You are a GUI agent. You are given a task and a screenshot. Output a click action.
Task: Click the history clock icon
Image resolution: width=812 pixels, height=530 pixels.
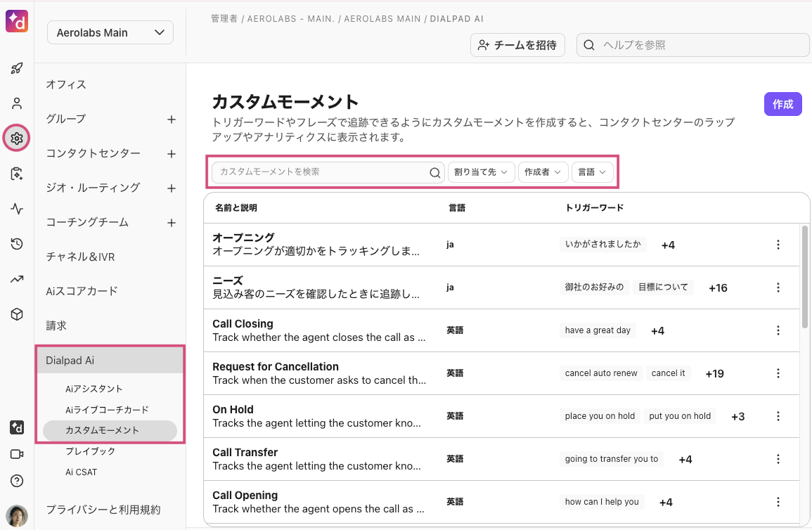click(17, 244)
